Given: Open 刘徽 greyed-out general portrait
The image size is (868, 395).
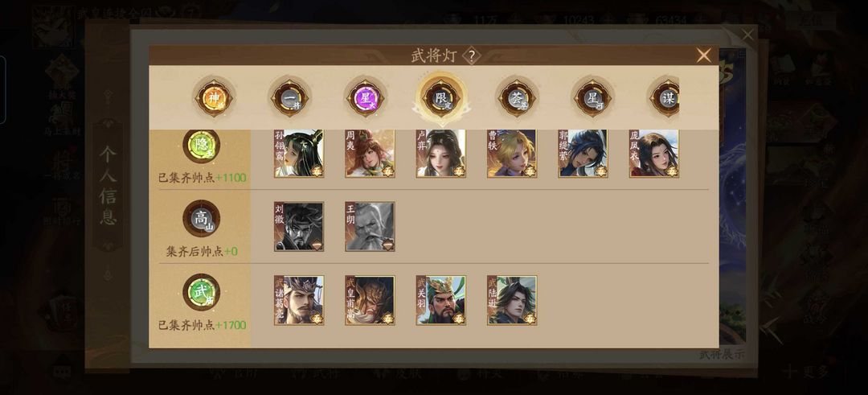Looking at the screenshot, I should tap(299, 227).
